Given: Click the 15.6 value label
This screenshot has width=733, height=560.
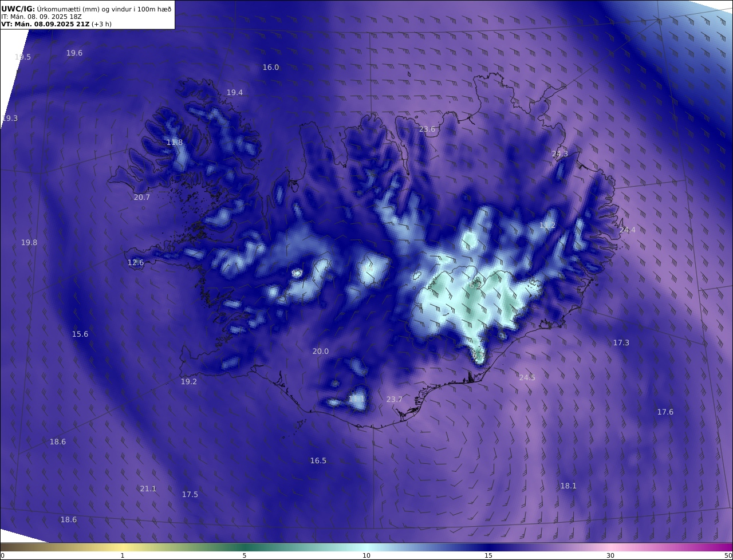Looking at the screenshot, I should click(x=80, y=334).
